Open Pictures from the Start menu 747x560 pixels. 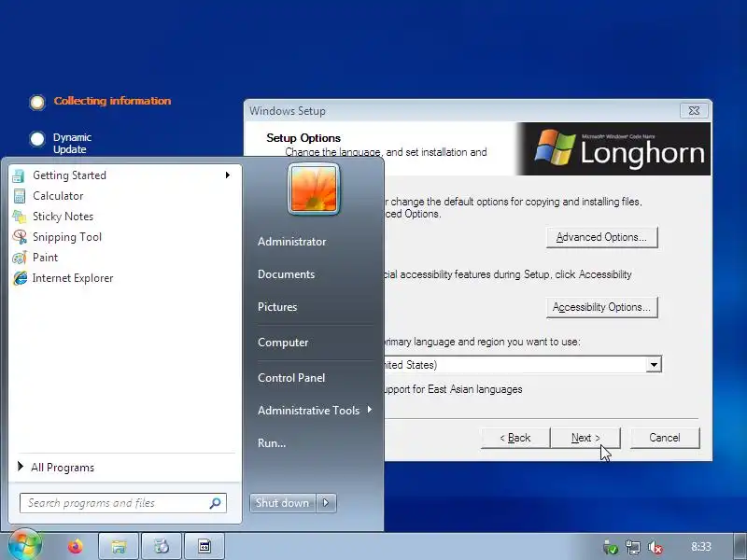coord(277,307)
